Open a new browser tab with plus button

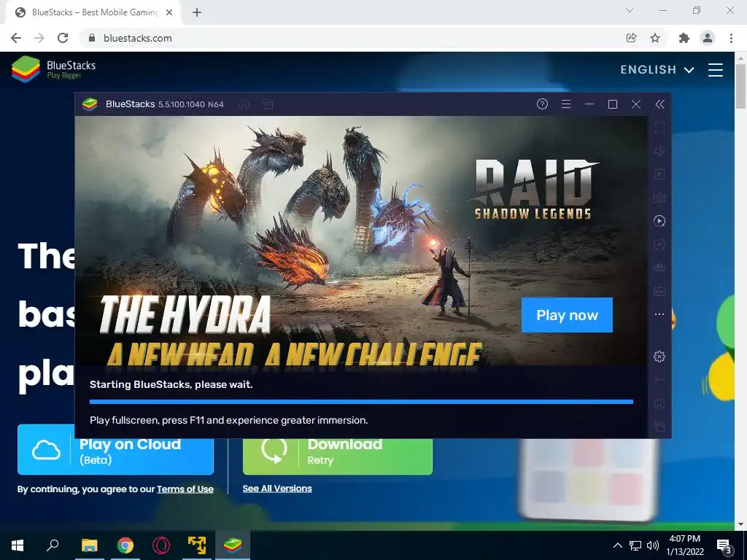[x=197, y=13]
